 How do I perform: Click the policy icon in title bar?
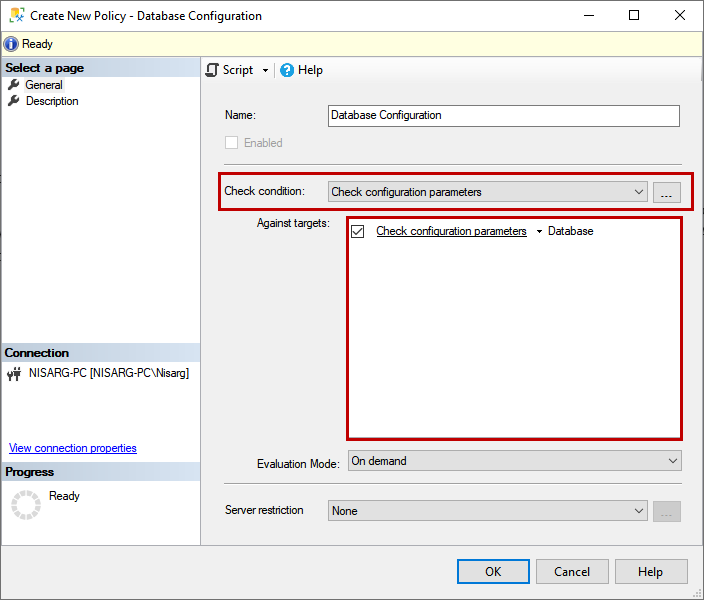[17, 15]
